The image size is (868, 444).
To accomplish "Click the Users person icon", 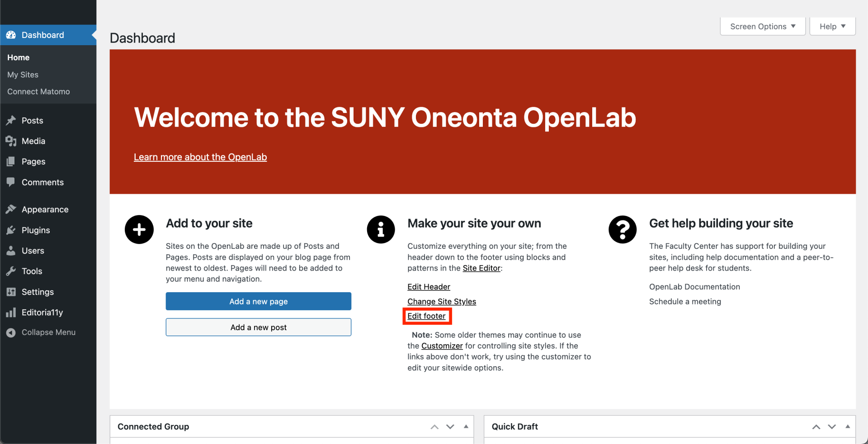I will [11, 251].
